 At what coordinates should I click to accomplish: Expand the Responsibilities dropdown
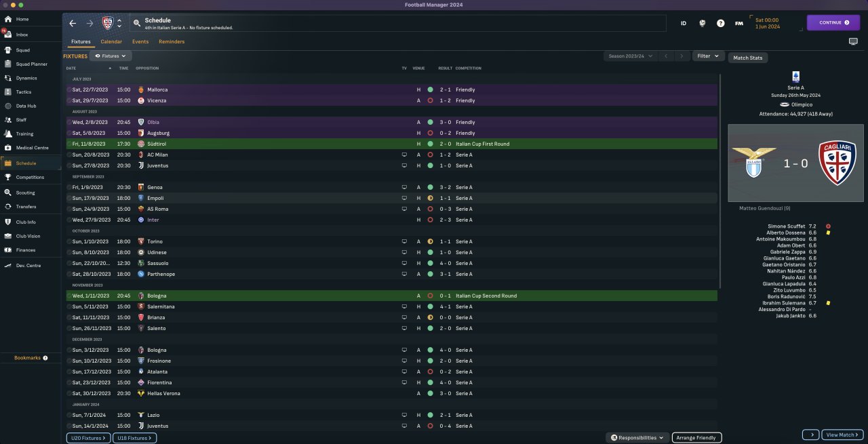tap(637, 438)
